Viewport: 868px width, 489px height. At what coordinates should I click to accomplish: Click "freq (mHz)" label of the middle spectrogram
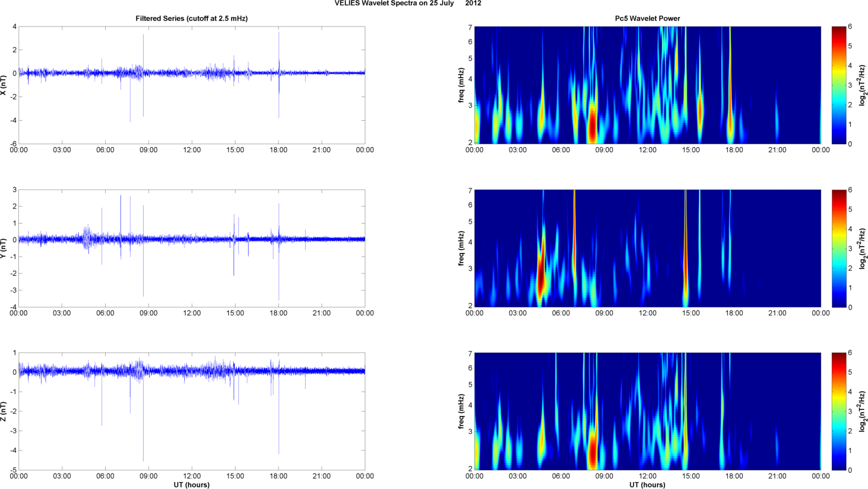(461, 248)
